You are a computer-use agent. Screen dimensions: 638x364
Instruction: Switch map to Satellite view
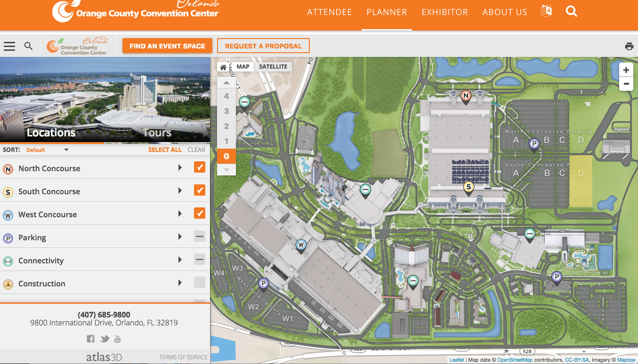point(273,67)
